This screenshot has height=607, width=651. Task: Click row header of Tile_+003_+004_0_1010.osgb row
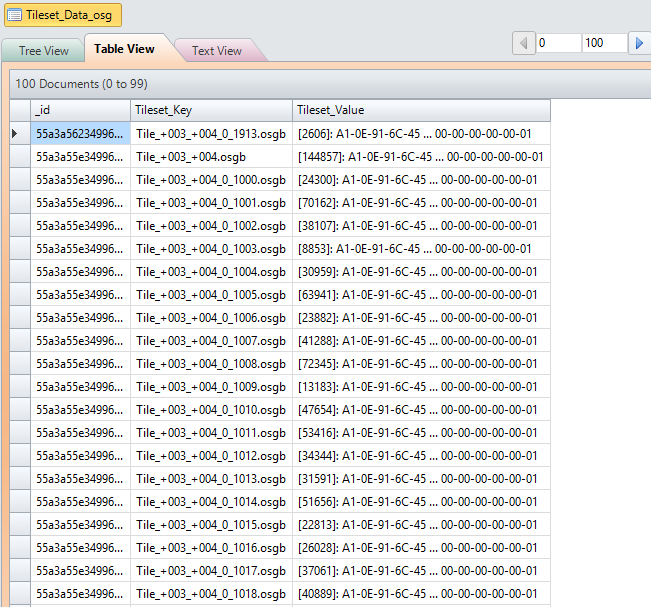pyautogui.click(x=20, y=410)
